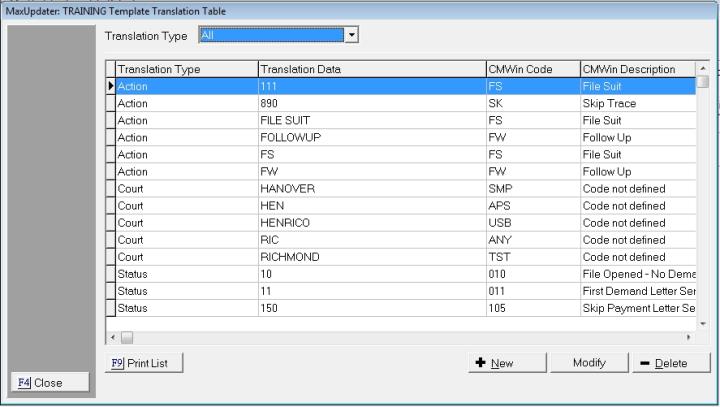Click the Translation Data column header
This screenshot has width=720, height=407.
point(370,69)
